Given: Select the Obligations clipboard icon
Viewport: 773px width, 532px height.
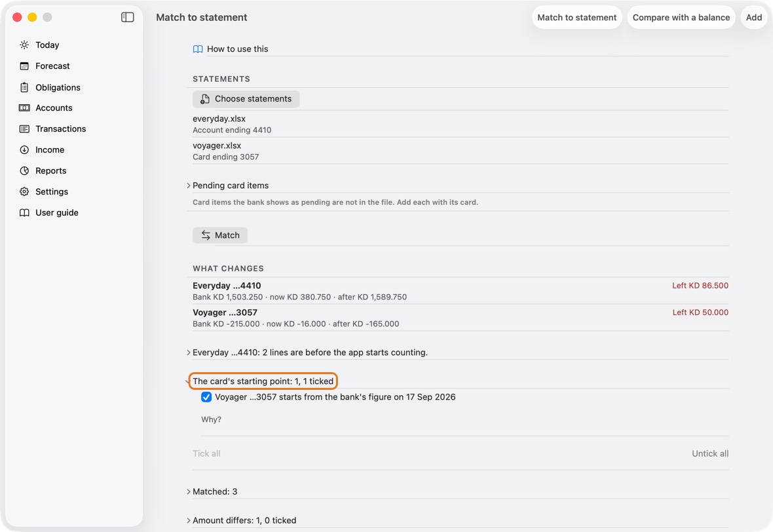Looking at the screenshot, I should point(24,87).
